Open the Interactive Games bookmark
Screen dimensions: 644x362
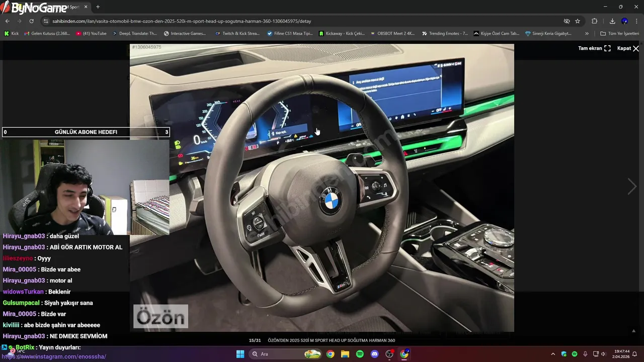185,34
